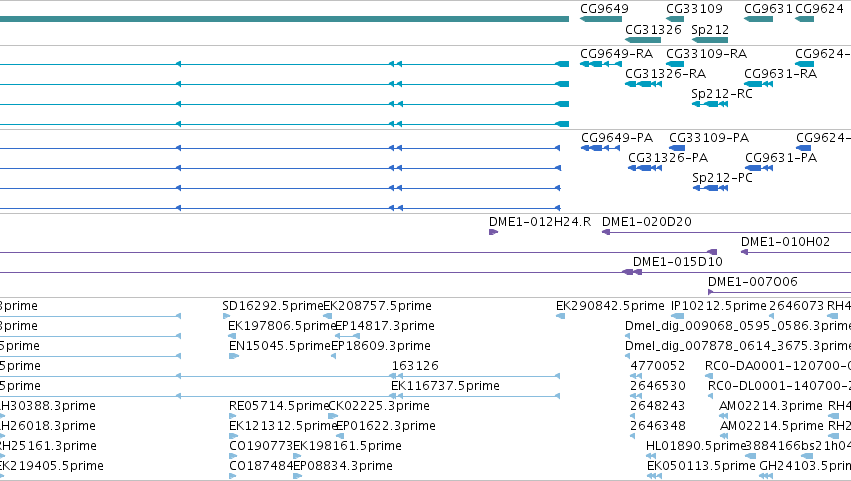Select the Sp212-RC transcript label
The width and height of the screenshot is (851, 481).
pos(722,94)
